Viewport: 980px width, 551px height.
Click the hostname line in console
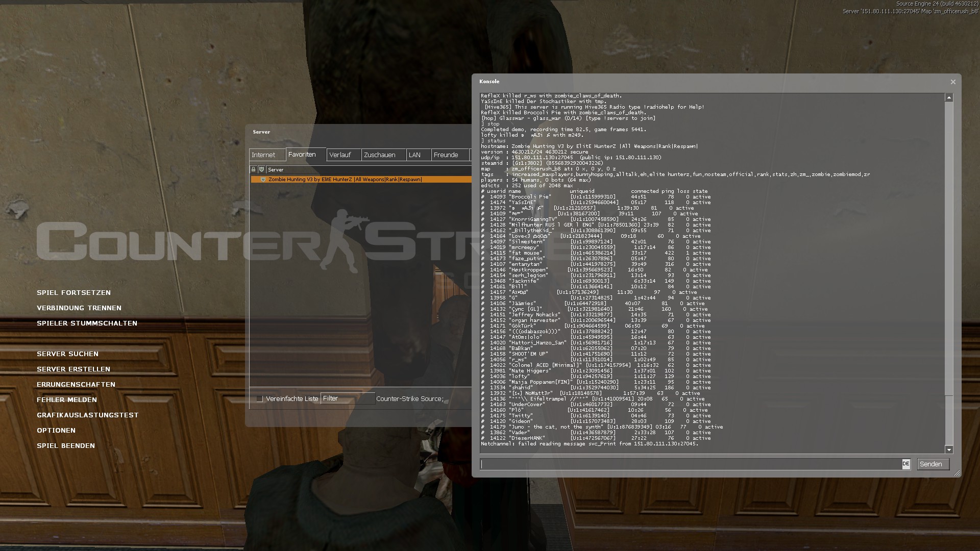[x=590, y=146]
